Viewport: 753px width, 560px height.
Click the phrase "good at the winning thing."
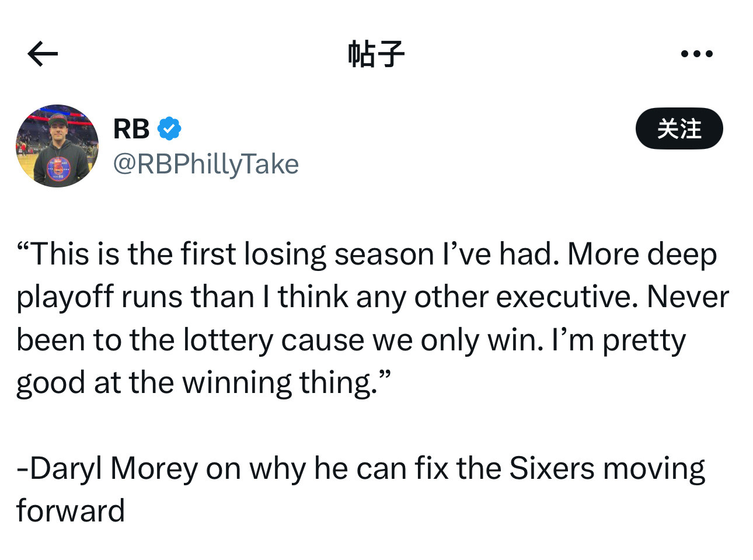tap(203, 383)
